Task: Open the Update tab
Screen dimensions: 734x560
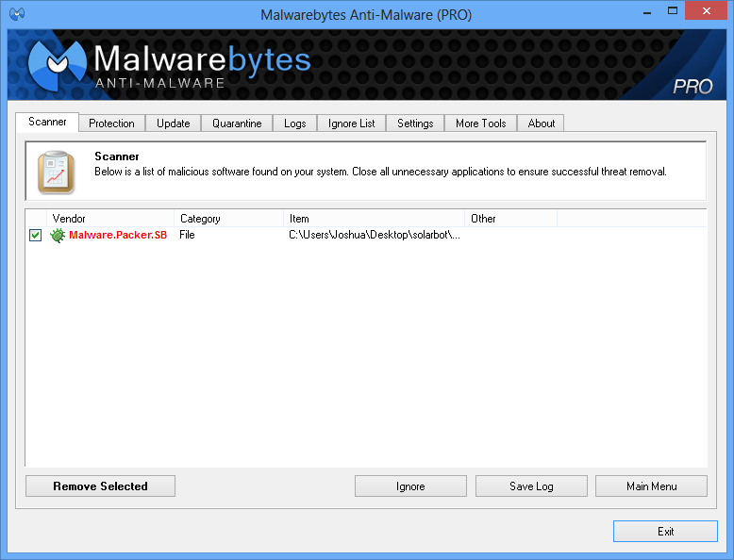Action: pyautogui.click(x=174, y=124)
